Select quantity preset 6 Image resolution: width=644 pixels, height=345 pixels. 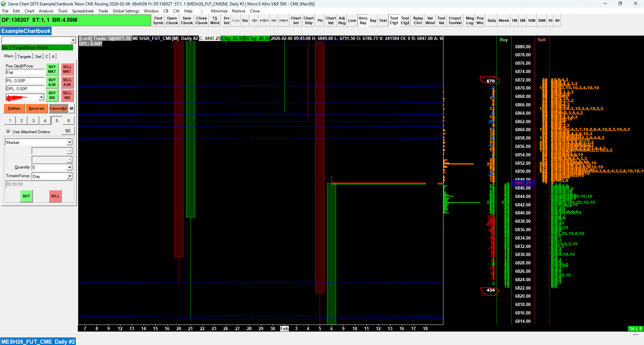pos(68,120)
